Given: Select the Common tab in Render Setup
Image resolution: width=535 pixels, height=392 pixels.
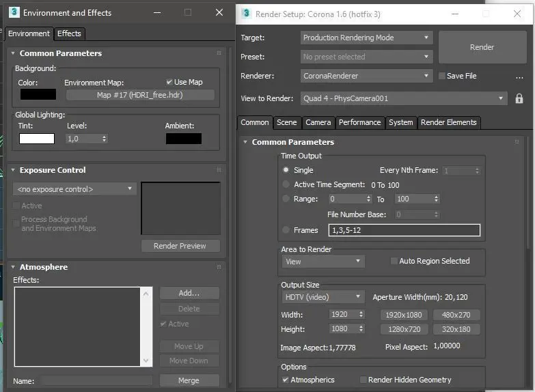Looking at the screenshot, I should point(255,122).
